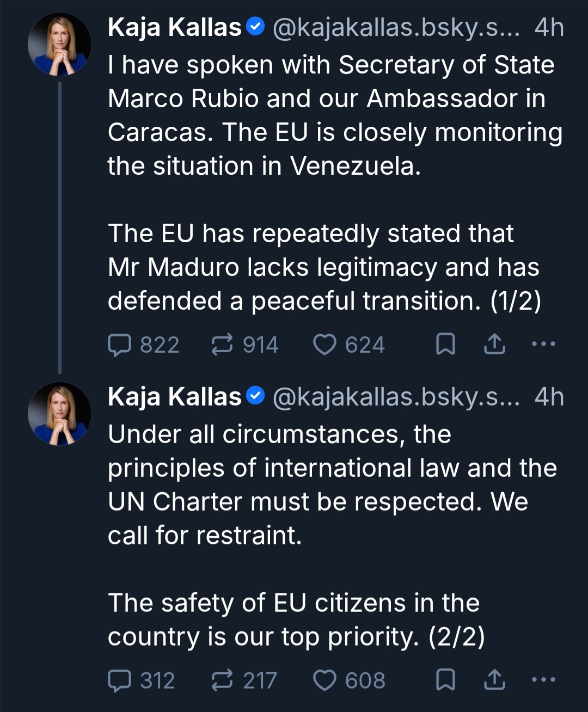Open more options on second post
Screen dimensions: 588x712
click(x=543, y=680)
